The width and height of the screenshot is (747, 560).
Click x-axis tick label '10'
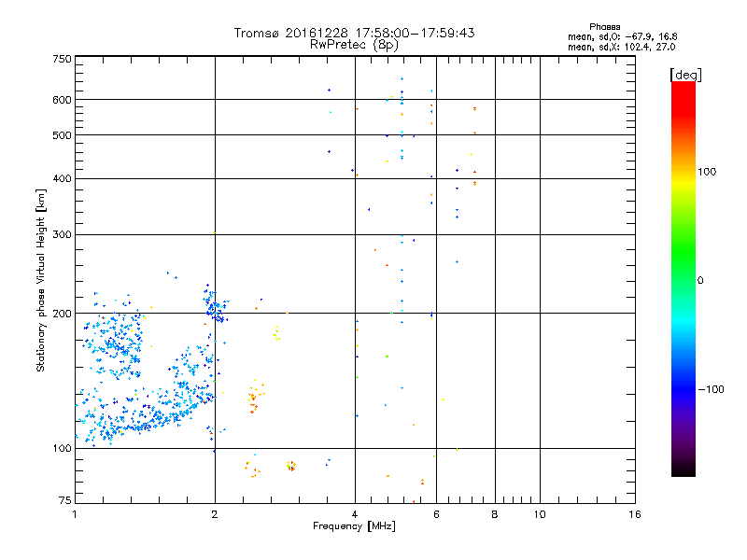pyautogui.click(x=540, y=514)
